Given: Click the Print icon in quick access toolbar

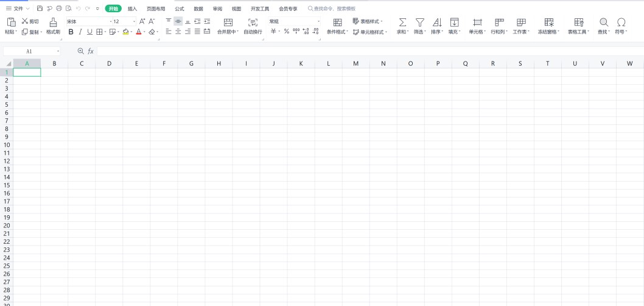Looking at the screenshot, I should pos(58,8).
